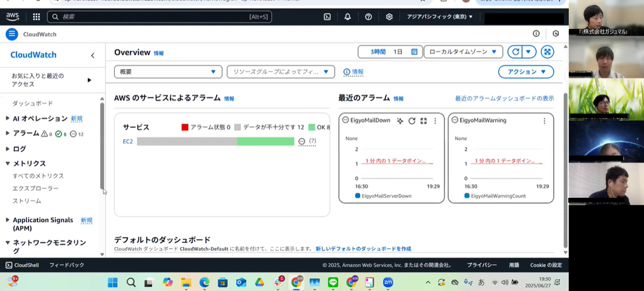This screenshot has height=291, width=644.
Task: Open 最近のアラームダッシュボードの表示 link
Action: [504, 98]
